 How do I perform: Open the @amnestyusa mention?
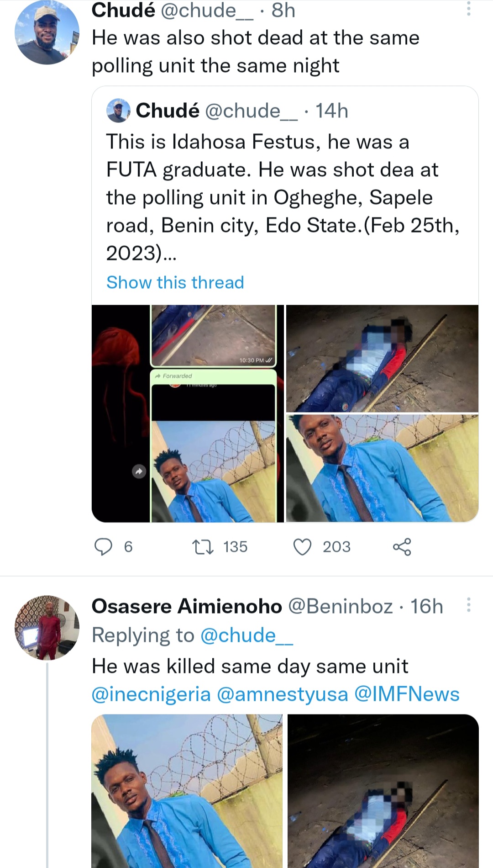point(282,694)
